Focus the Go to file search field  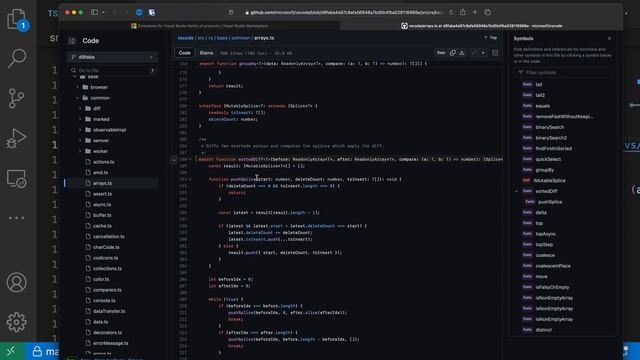coord(112,70)
